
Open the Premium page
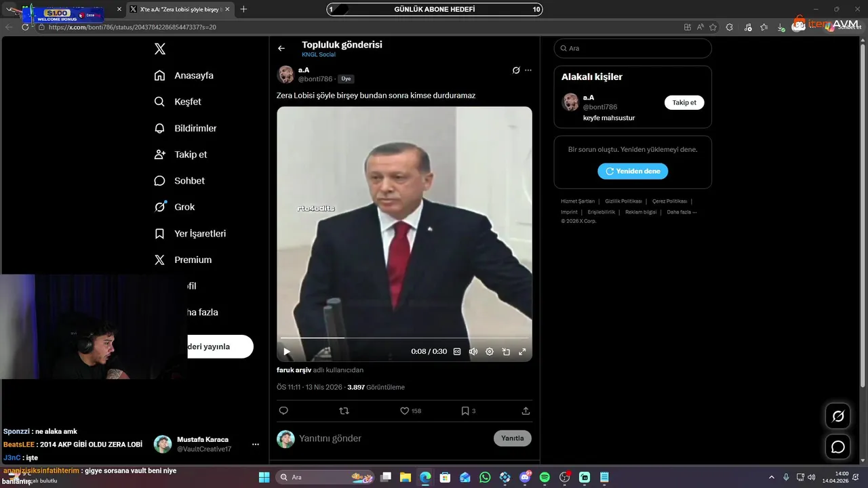tap(183, 260)
